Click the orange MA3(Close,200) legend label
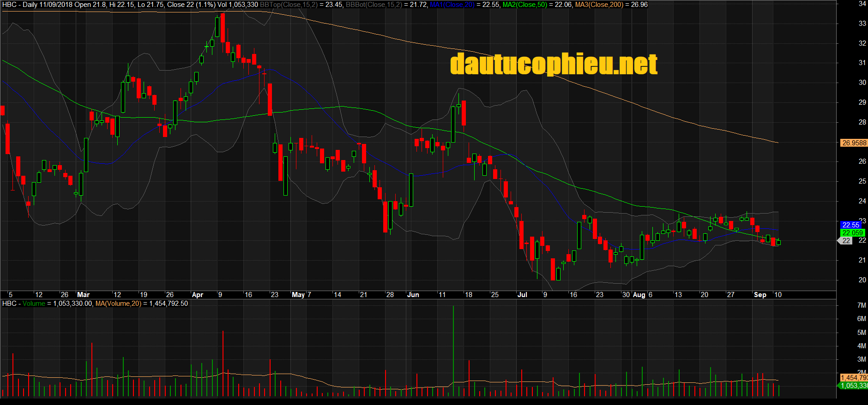868x405 pixels. click(599, 5)
